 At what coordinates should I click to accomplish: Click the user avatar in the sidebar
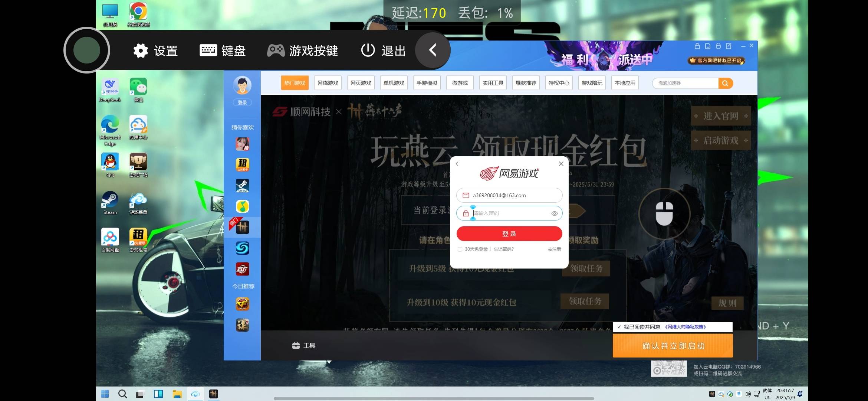click(242, 85)
